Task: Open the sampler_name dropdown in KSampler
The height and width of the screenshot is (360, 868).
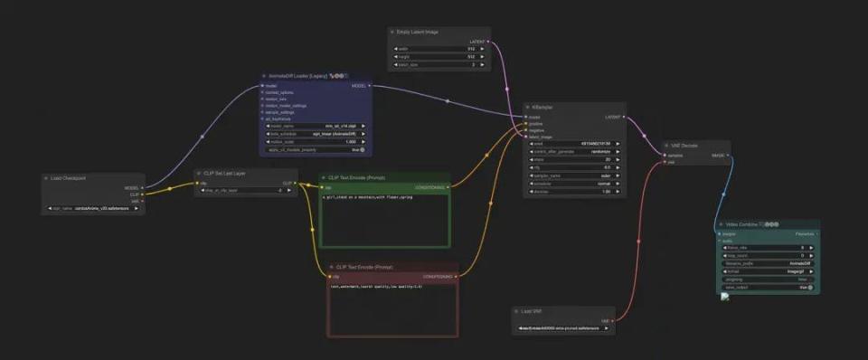Action: pos(575,175)
